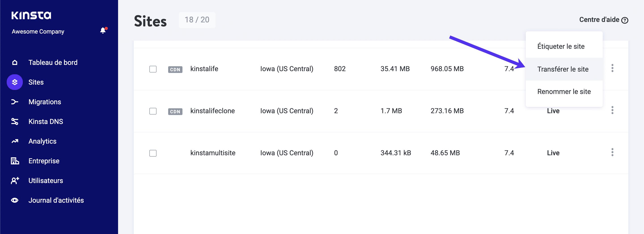644x234 pixels.
Task: Click the CDN badge for kinstalife
Action: tap(175, 70)
